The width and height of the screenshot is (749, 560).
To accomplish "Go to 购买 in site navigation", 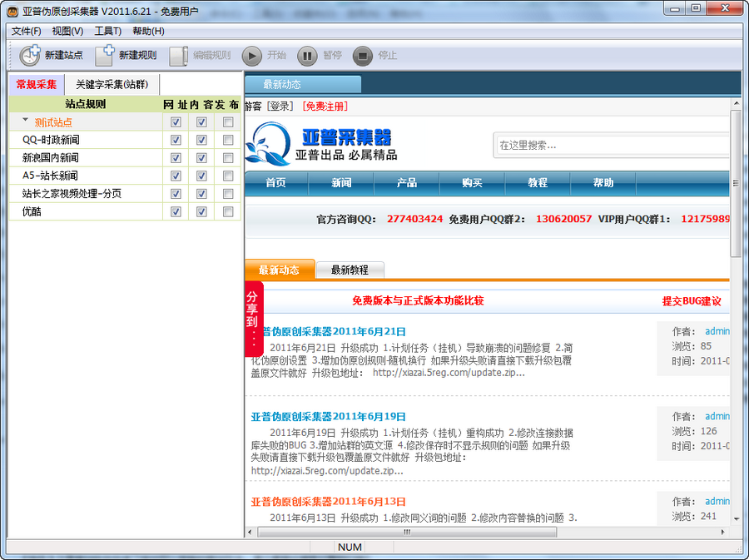I will pyautogui.click(x=472, y=183).
